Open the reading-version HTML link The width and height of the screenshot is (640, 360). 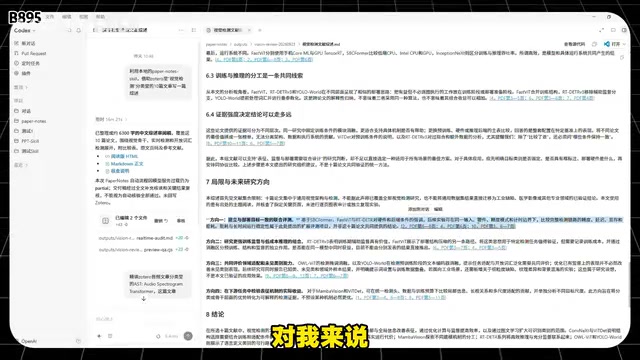point(124,156)
